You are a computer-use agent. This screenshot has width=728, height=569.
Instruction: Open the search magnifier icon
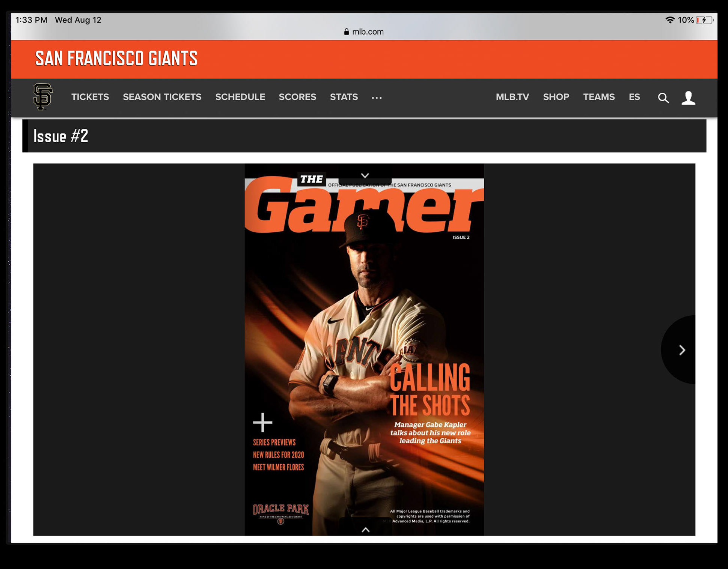[663, 98]
